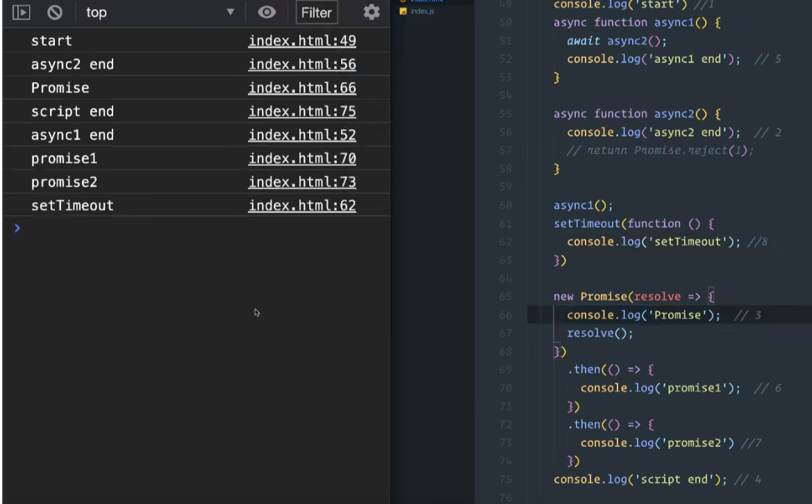Click the 'setTimeout(function () {' line
812x504 pixels.
634,224
